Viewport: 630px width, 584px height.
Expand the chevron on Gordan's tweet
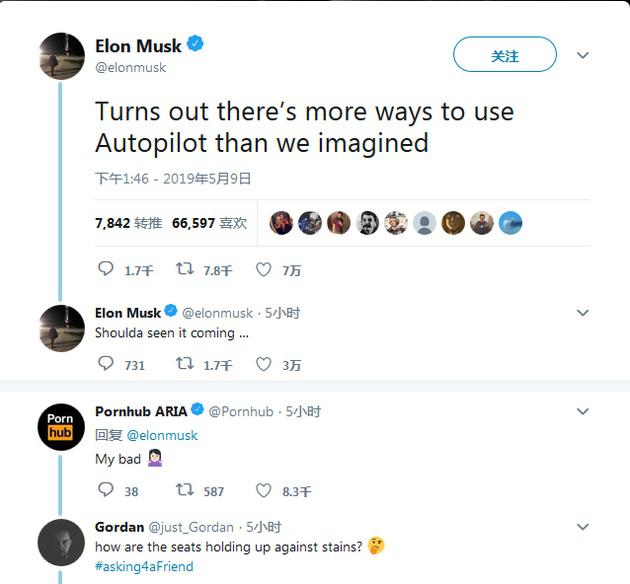(x=583, y=526)
